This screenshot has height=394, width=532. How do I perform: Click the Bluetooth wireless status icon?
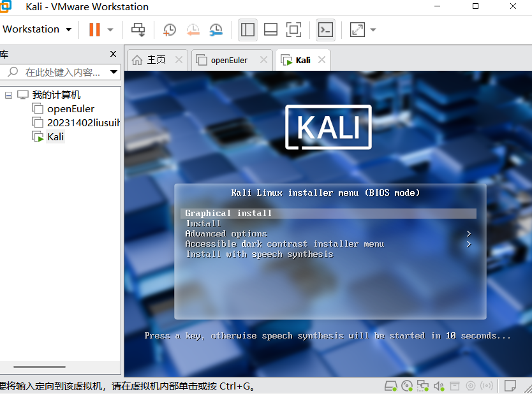(x=487, y=386)
